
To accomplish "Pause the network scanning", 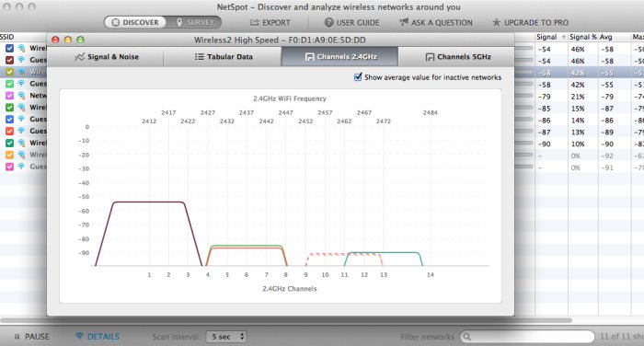I will [x=31, y=337].
